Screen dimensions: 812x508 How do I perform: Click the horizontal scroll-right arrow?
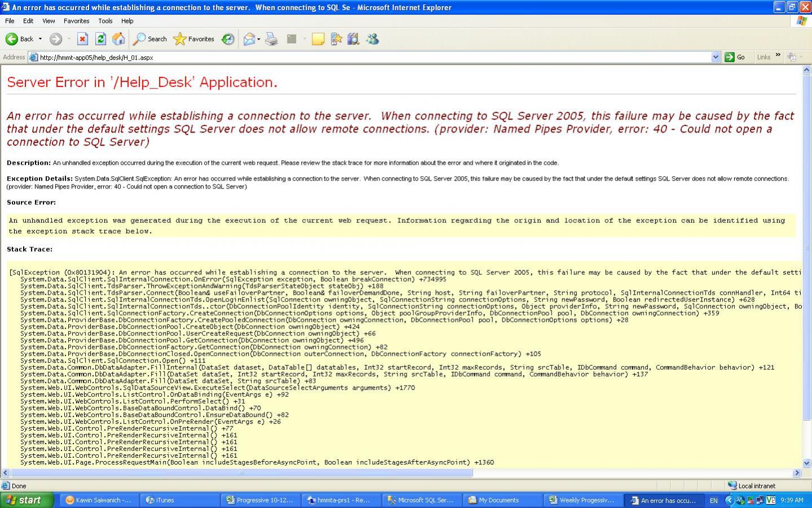[x=797, y=473]
